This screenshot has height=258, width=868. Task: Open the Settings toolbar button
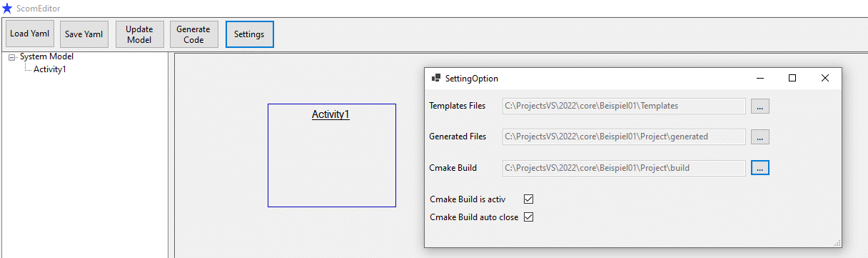249,34
